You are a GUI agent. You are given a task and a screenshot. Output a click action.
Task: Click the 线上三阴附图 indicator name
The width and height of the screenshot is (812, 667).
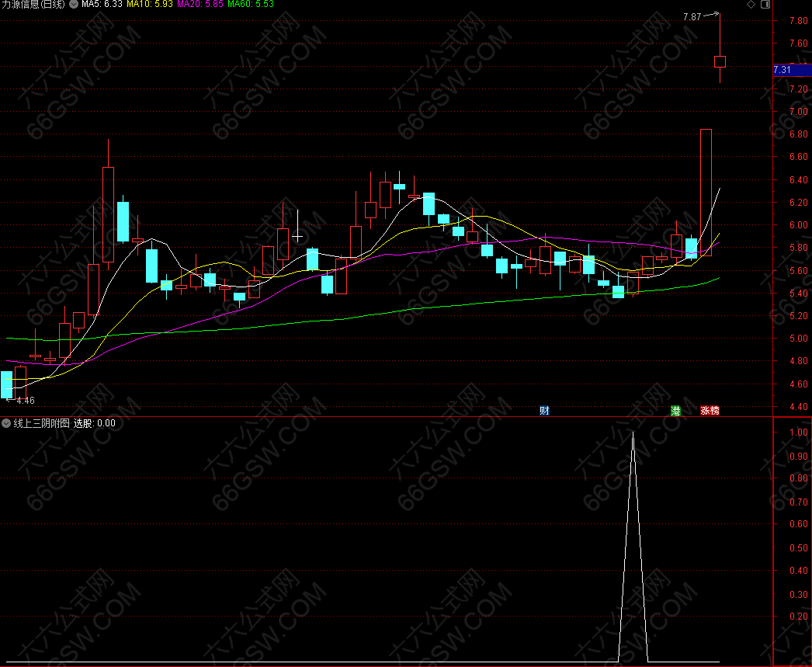pyautogui.click(x=41, y=423)
